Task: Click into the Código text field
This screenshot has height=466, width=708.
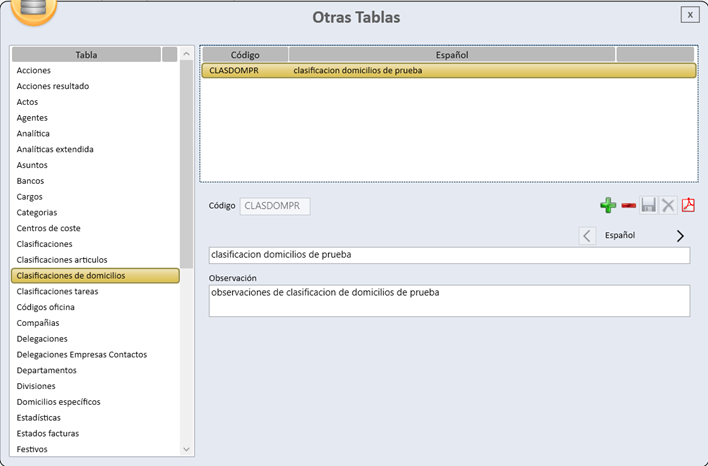Action: [x=276, y=206]
